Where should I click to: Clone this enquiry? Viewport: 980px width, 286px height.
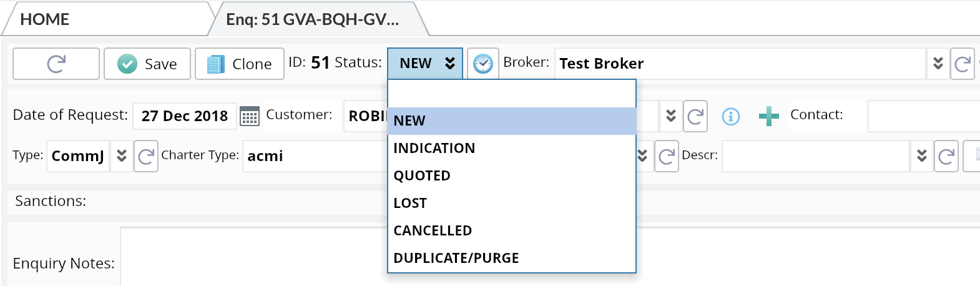[240, 64]
